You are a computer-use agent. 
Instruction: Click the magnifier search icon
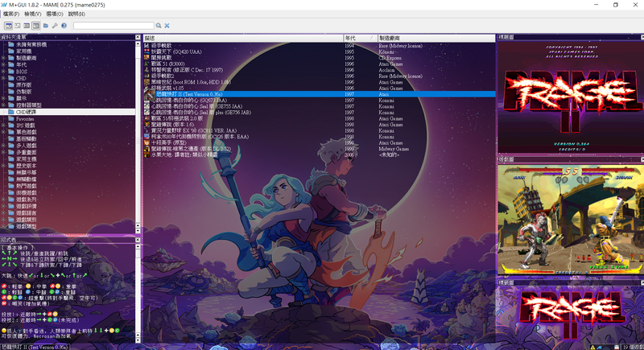159,26
